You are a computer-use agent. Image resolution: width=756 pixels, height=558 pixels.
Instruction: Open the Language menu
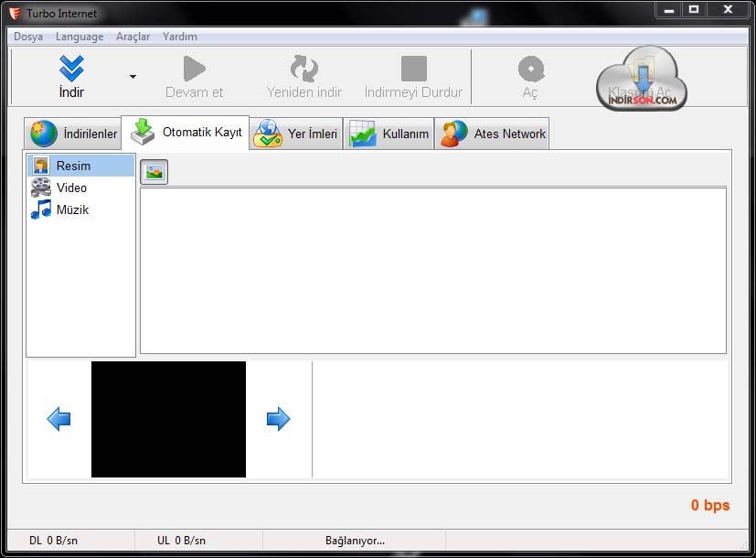coord(80,37)
